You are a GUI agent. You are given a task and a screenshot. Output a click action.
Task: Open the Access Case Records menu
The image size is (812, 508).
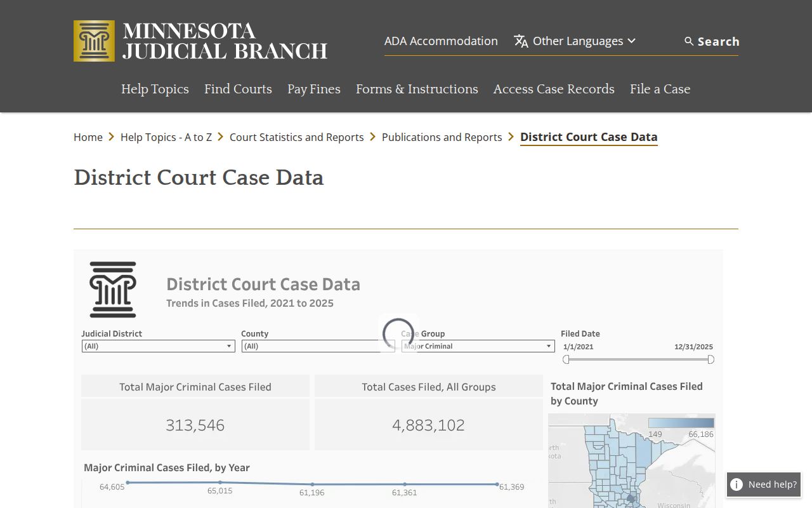(554, 89)
